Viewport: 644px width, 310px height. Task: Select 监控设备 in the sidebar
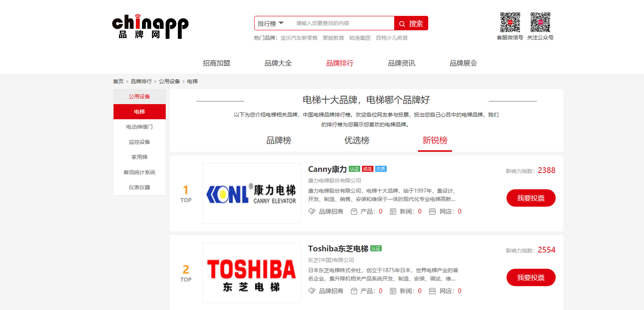[x=140, y=142]
